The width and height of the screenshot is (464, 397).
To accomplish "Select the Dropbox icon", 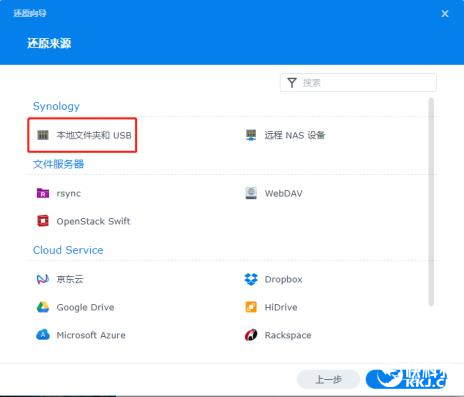I will (x=251, y=279).
